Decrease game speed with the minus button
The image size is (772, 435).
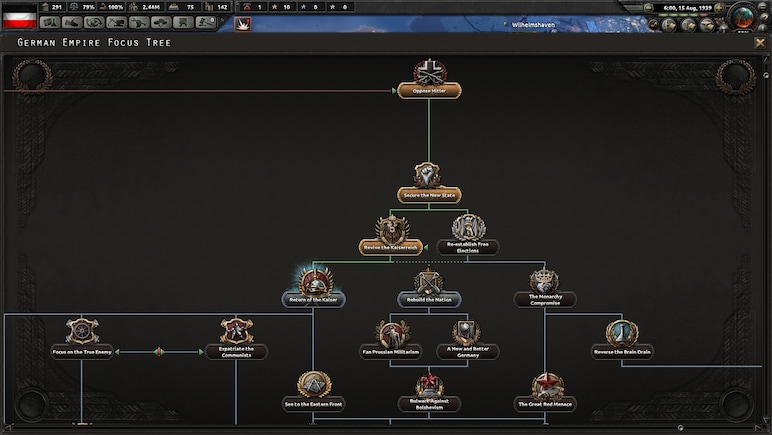(x=649, y=8)
